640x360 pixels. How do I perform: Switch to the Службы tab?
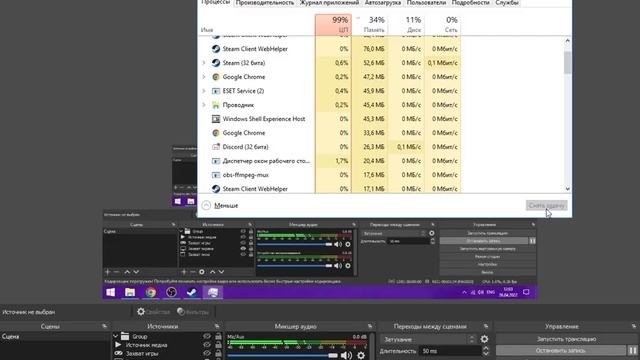pyautogui.click(x=507, y=3)
